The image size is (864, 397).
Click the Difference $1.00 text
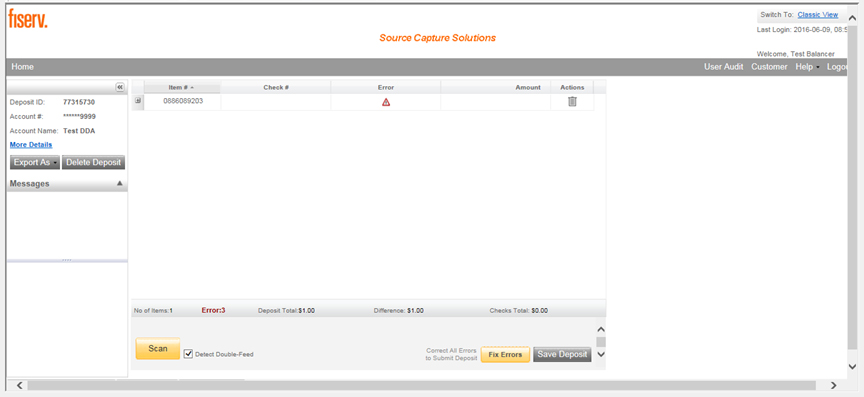[398, 310]
